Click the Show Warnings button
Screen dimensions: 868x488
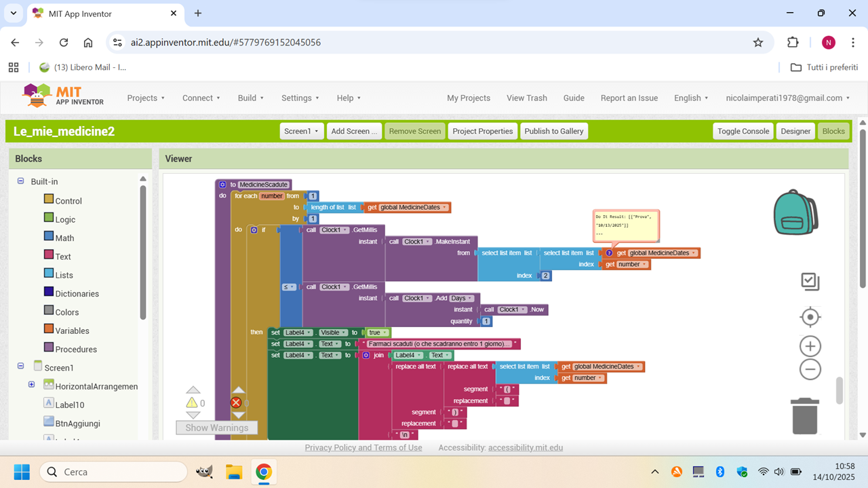pyautogui.click(x=216, y=428)
